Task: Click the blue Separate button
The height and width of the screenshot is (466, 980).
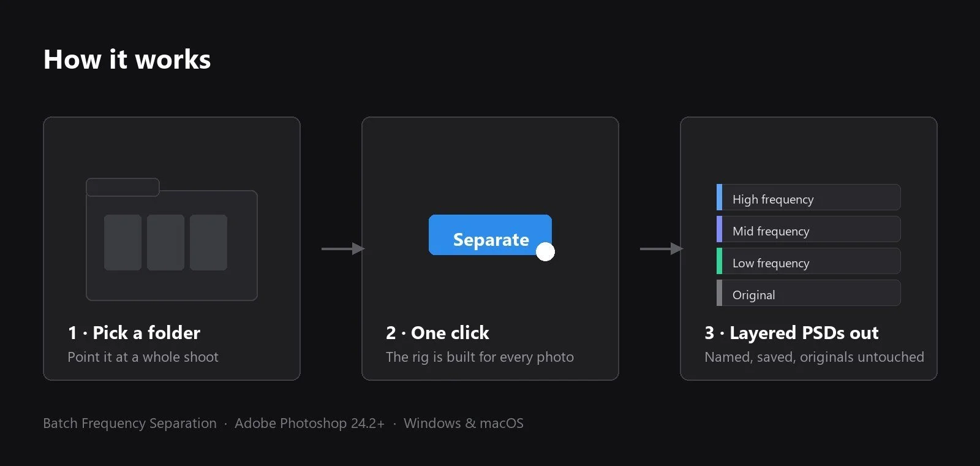Action: (x=490, y=235)
